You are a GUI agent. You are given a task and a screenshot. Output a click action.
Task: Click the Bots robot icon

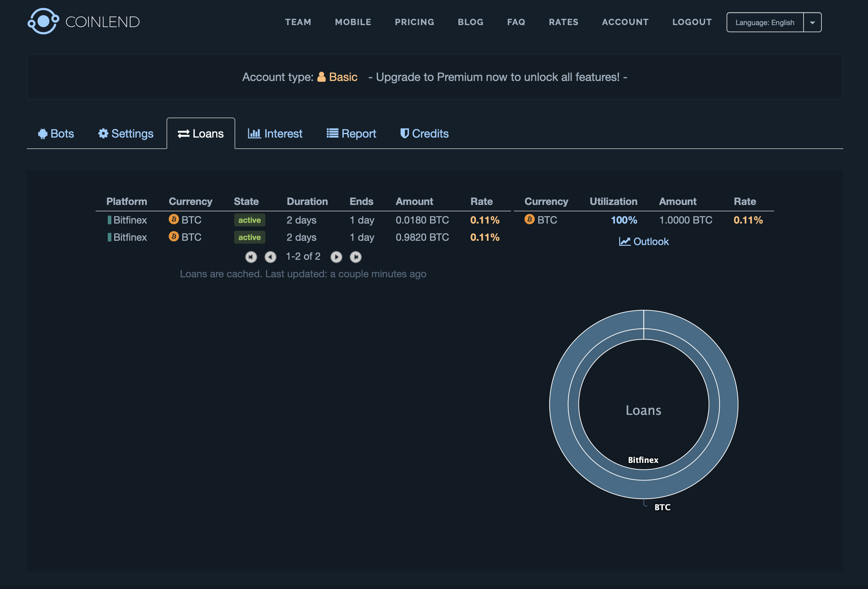coord(43,133)
